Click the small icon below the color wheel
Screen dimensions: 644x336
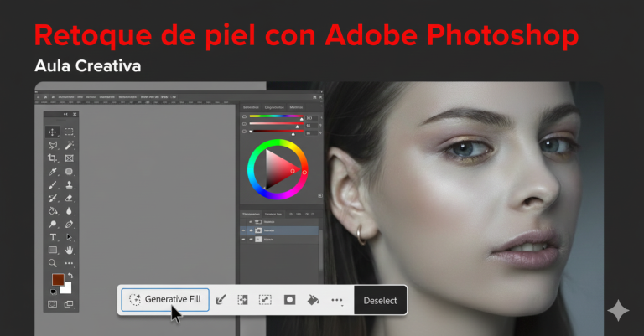pos(320,196)
